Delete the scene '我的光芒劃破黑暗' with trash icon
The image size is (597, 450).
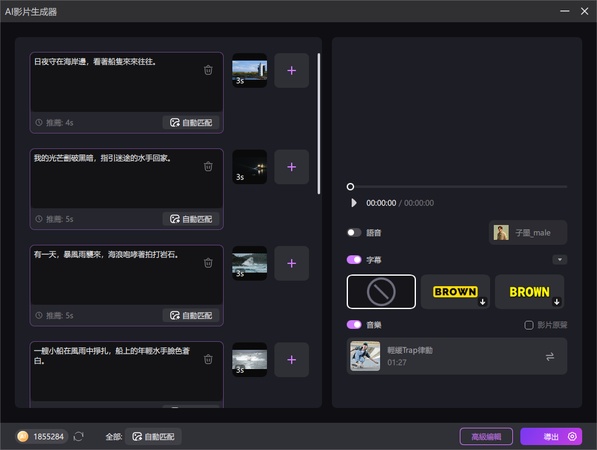[208, 166]
